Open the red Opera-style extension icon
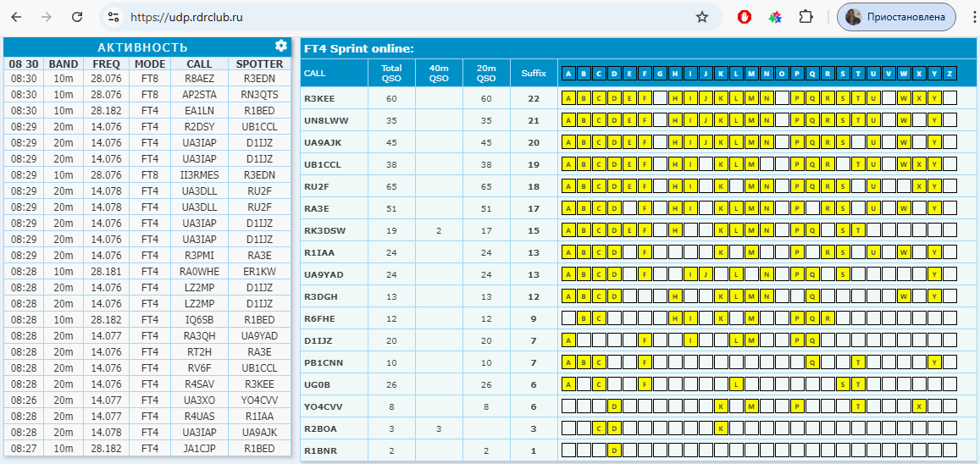The height and width of the screenshot is (464, 980). [745, 17]
